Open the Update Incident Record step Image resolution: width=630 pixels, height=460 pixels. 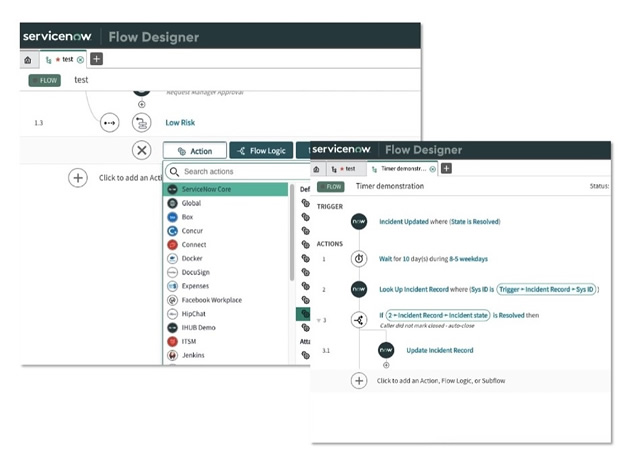pos(440,350)
